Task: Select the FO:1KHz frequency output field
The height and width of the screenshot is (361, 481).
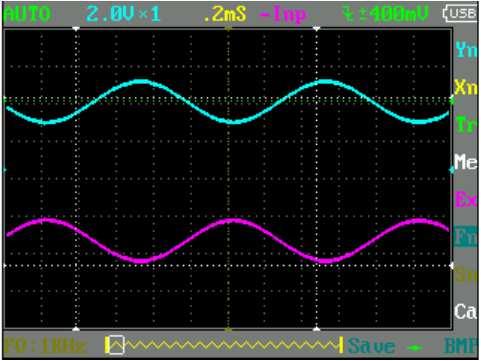Action: pos(45,346)
